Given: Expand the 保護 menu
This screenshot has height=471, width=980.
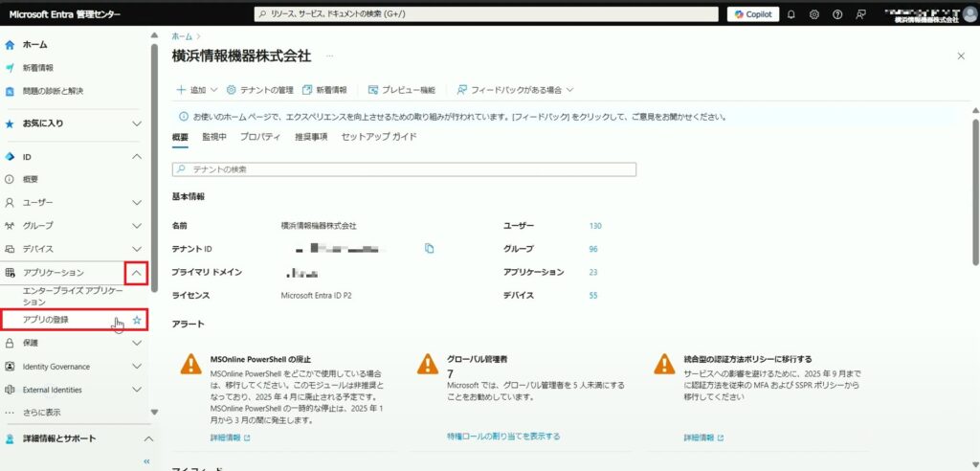Looking at the screenshot, I should [x=137, y=343].
